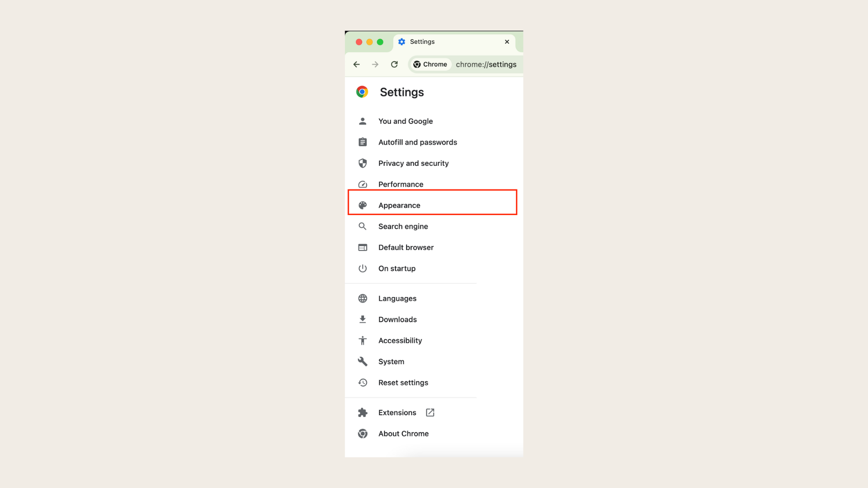Screen dimensions: 868x488
Task: Click the On startup power icon
Action: click(x=363, y=268)
